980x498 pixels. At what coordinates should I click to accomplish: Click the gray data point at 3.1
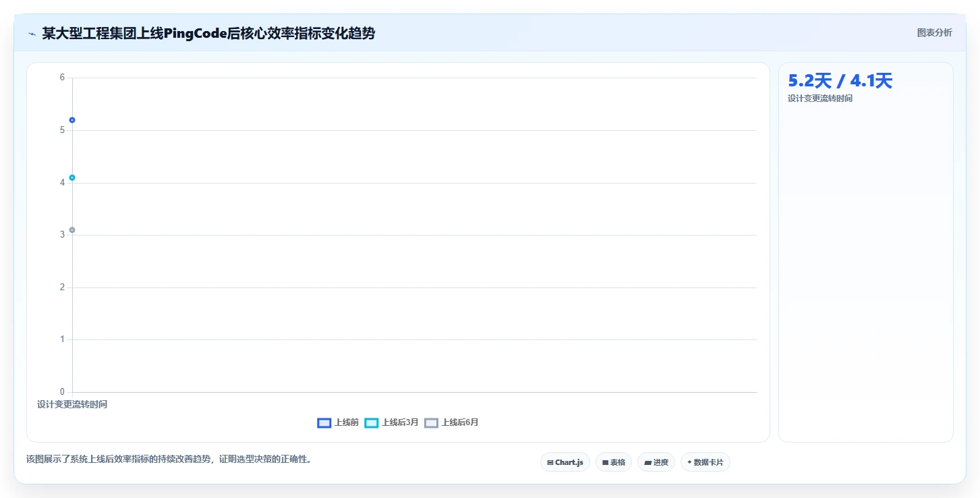[x=72, y=230]
